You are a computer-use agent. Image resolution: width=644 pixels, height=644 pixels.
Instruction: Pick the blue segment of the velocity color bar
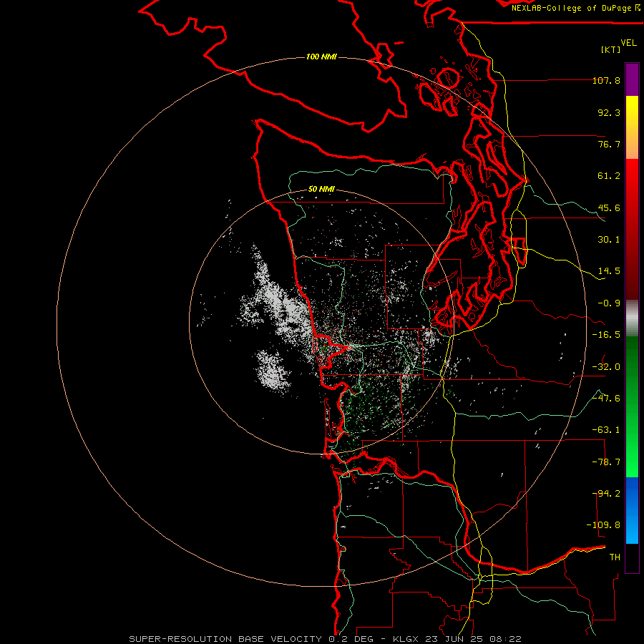click(632, 510)
